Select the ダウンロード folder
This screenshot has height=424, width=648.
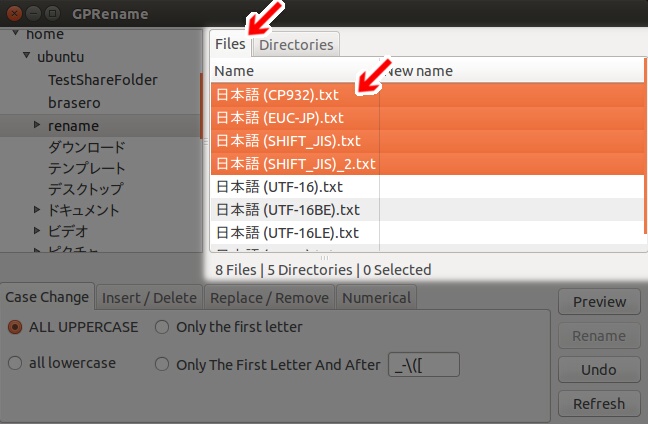[86, 147]
